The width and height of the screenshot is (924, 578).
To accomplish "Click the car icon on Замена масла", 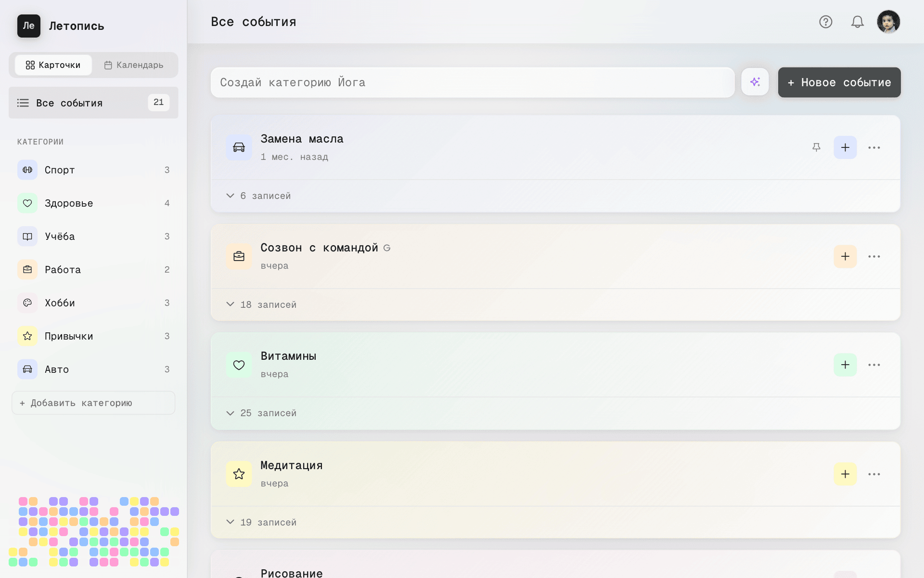I will pos(239,147).
